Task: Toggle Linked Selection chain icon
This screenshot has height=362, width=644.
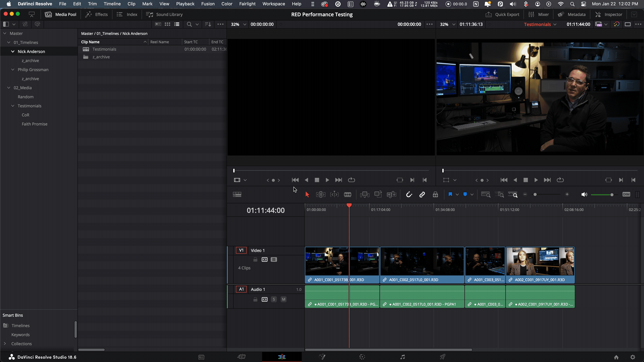Action: (422, 194)
